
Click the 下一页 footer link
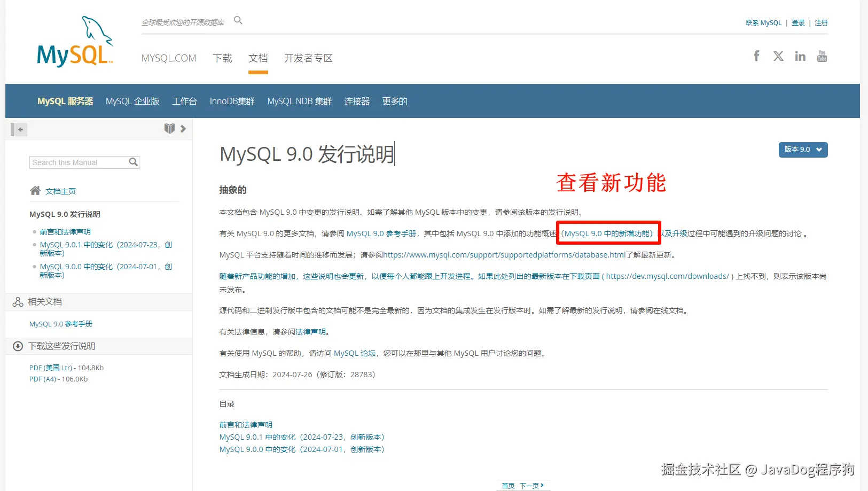click(x=531, y=486)
